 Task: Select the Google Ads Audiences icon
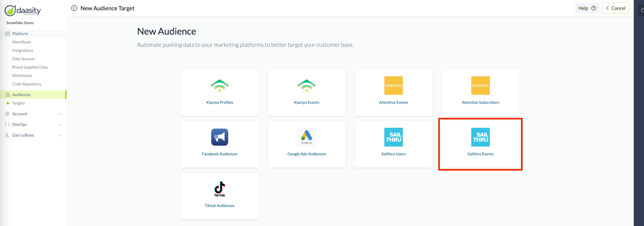click(x=307, y=137)
